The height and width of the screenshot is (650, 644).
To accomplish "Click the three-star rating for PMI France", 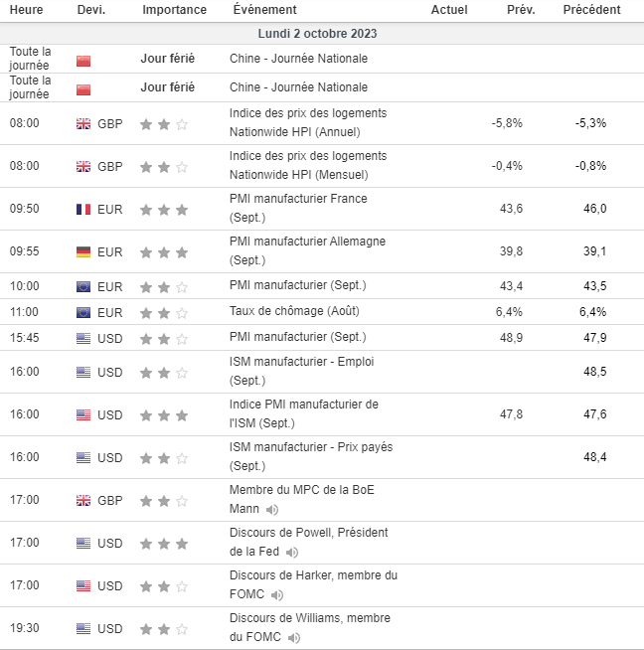I will [x=164, y=210].
